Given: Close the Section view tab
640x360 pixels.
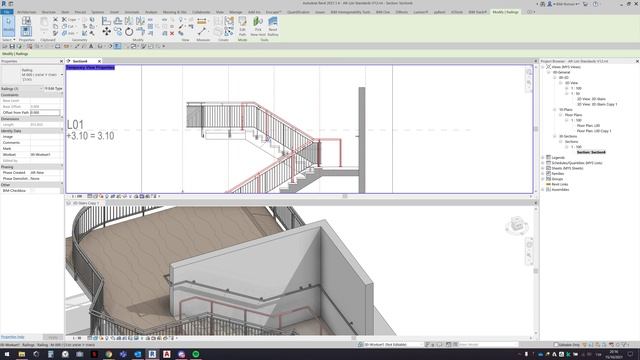Looking at the screenshot, I should coord(99,61).
